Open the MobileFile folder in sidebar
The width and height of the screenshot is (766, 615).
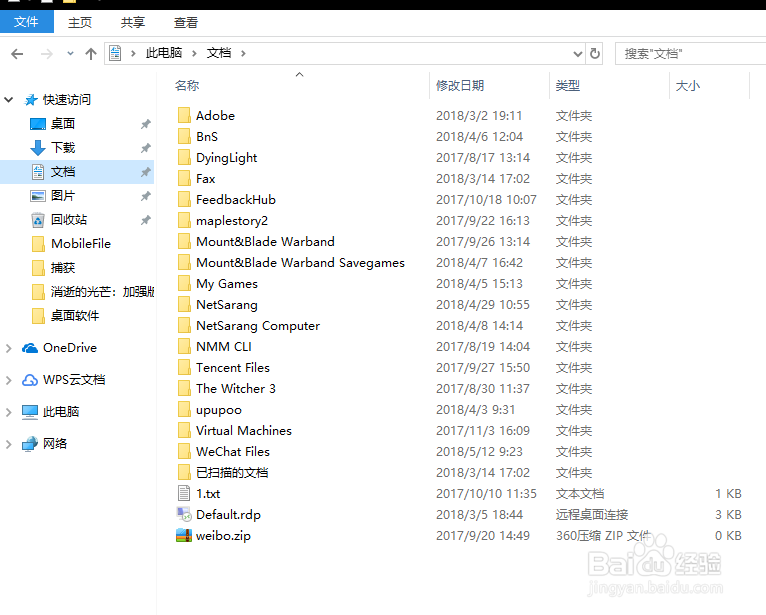(81, 243)
